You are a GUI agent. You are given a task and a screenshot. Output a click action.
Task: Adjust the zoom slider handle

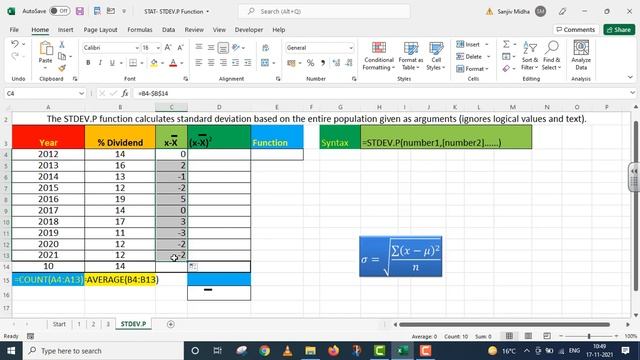pyautogui.click(x=589, y=336)
